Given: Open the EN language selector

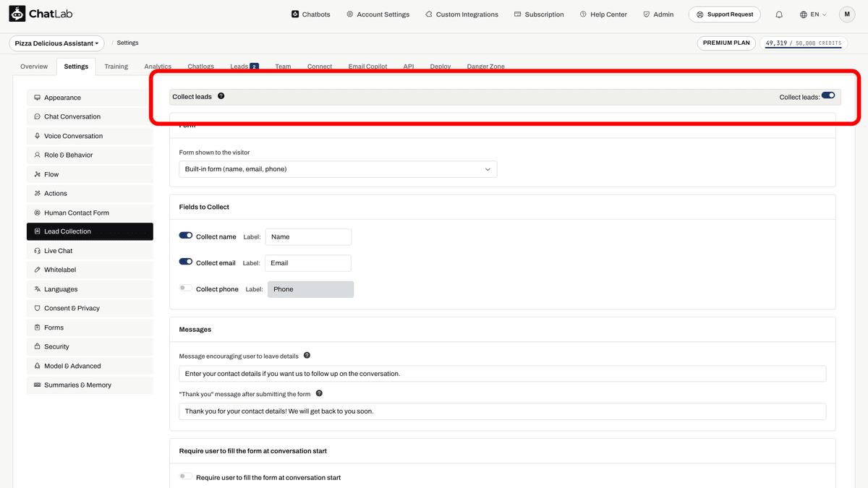Looking at the screenshot, I should (x=813, y=14).
